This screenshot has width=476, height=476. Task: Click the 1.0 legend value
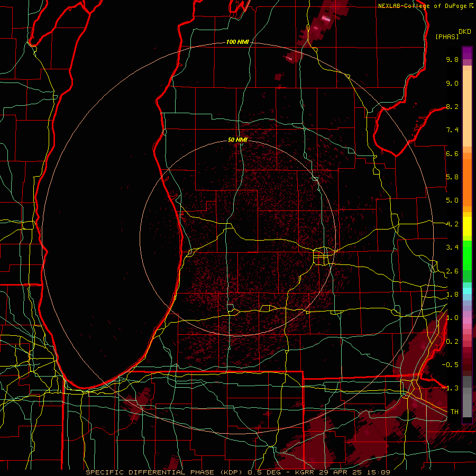tap(452, 318)
